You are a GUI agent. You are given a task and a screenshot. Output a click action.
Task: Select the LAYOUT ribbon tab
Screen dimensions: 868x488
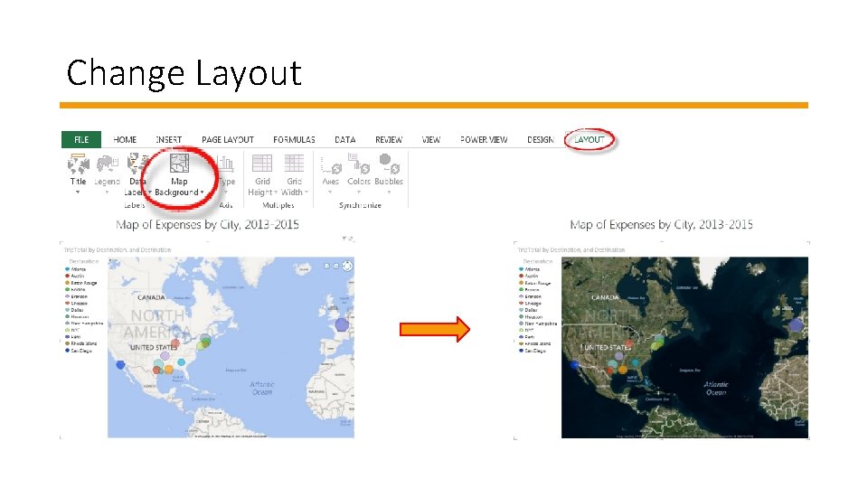(589, 139)
